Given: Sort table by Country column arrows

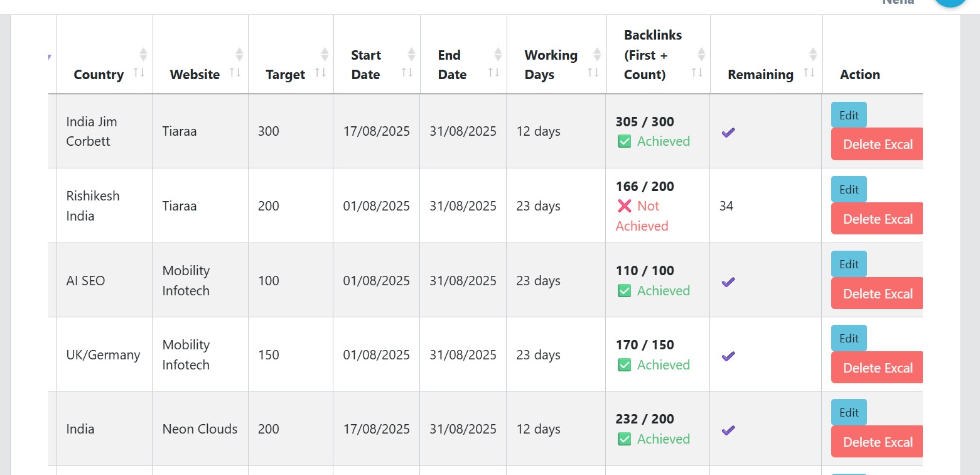Looking at the screenshot, I should click(x=140, y=73).
